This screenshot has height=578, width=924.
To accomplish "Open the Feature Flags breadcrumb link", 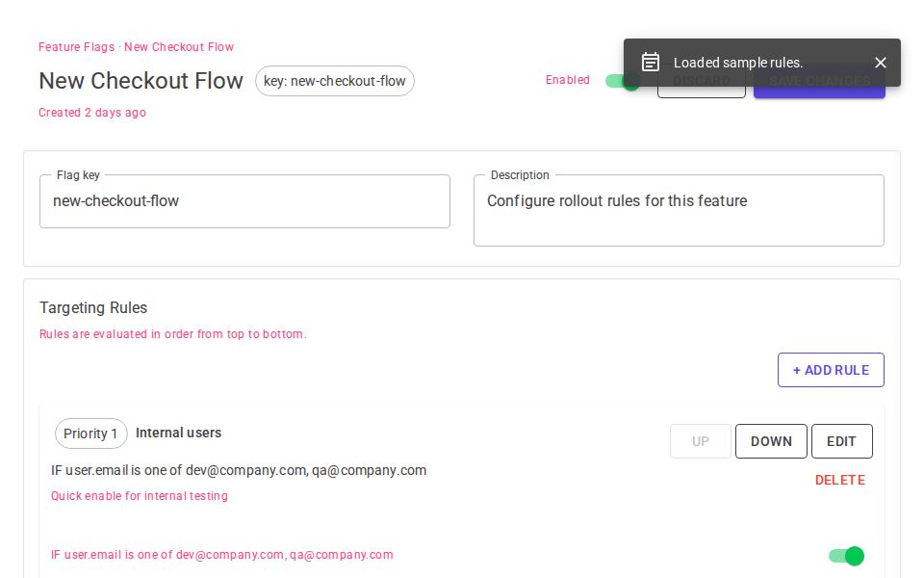I will click(x=77, y=47).
